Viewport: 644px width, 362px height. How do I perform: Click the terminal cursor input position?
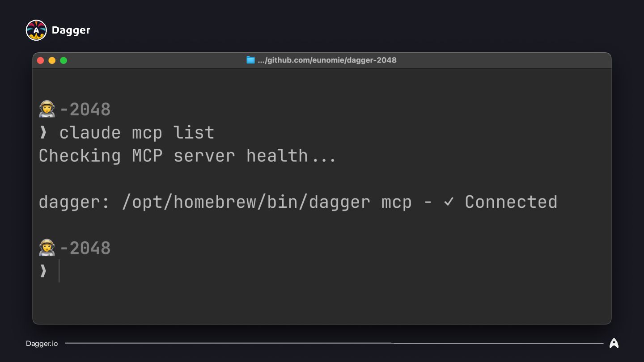pyautogui.click(x=59, y=271)
